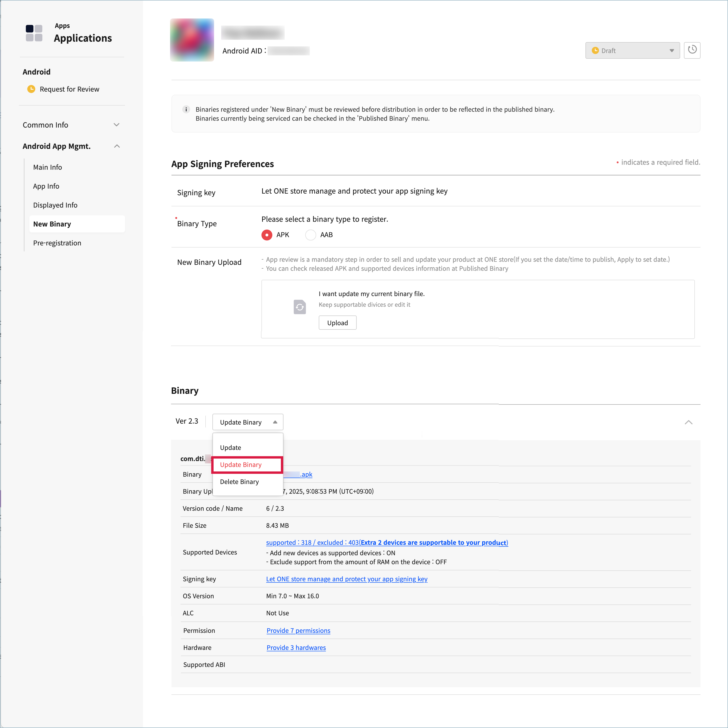728x728 pixels.
Task: Open the Draft status dropdown
Action: click(632, 50)
